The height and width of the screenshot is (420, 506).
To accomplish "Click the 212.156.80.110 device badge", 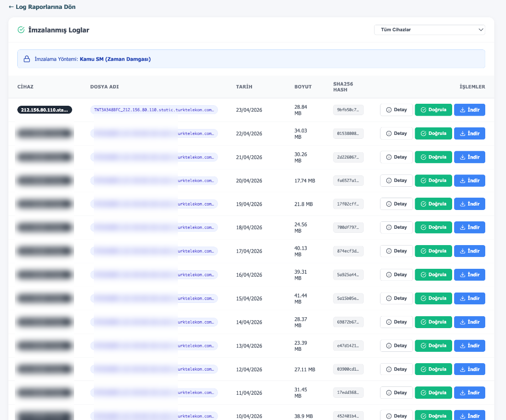I will pyautogui.click(x=44, y=110).
